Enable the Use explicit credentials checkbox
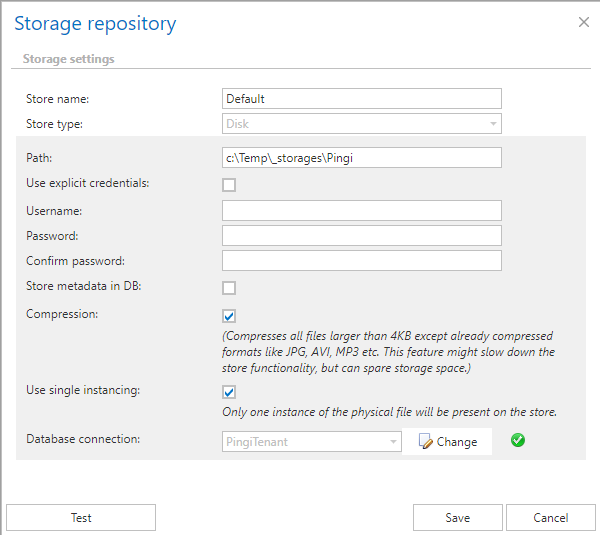The width and height of the screenshot is (600, 535). [x=229, y=185]
